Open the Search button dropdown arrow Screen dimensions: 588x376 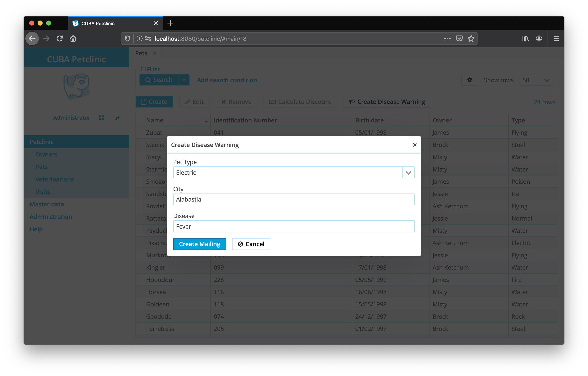tap(184, 80)
